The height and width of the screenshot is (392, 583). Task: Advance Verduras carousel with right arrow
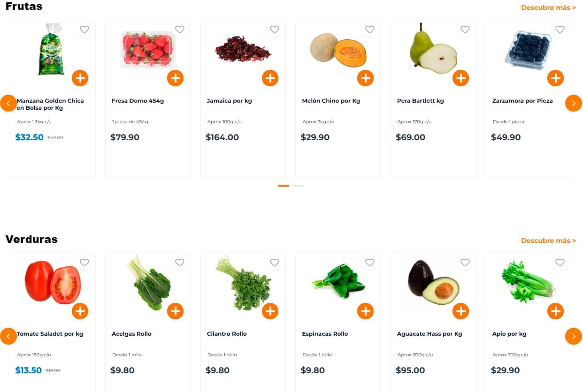click(573, 336)
